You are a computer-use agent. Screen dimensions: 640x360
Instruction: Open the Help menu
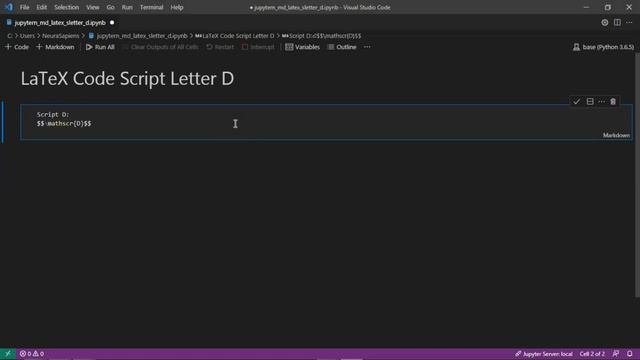[x=177, y=7]
